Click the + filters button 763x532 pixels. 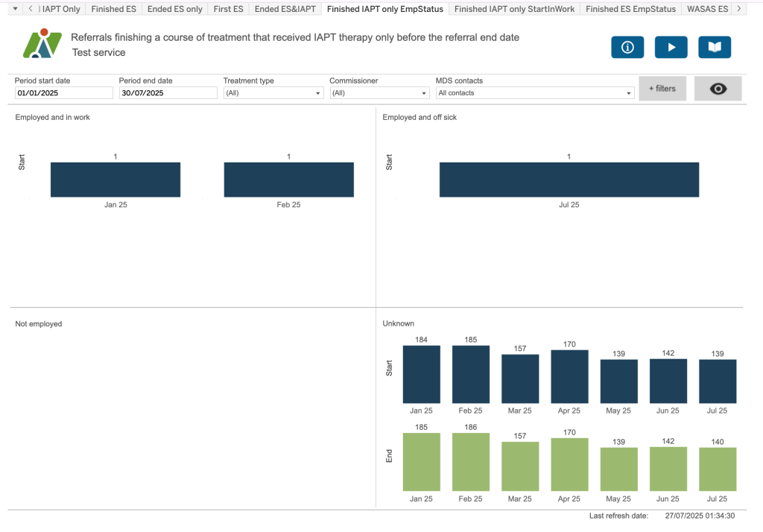pyautogui.click(x=662, y=89)
